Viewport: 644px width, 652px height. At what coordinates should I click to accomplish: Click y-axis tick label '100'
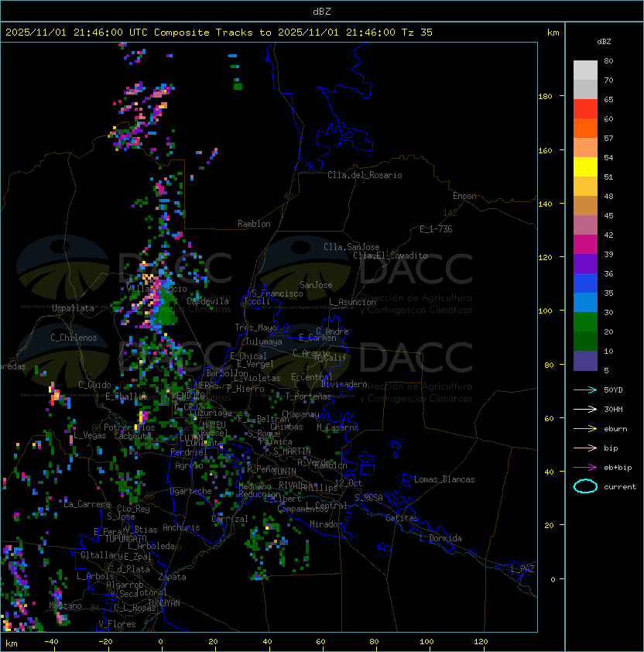(545, 311)
